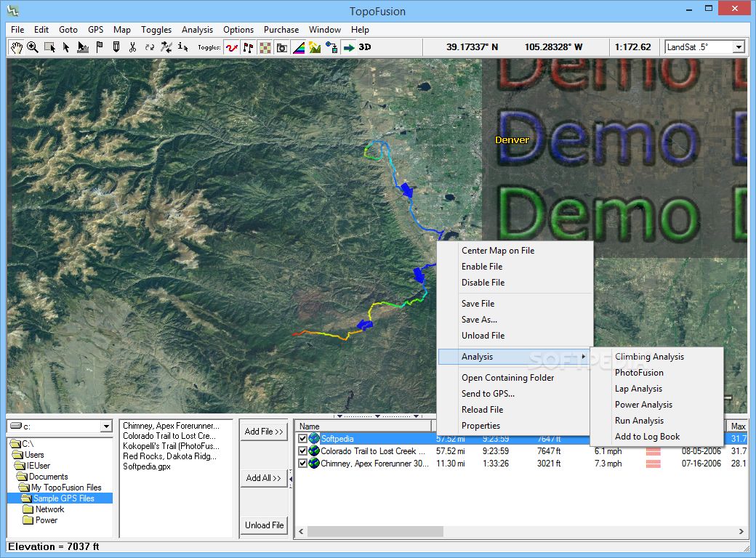This screenshot has height=558, width=756.
Task: Open the c: drive selector dropdown
Action: pyautogui.click(x=107, y=426)
